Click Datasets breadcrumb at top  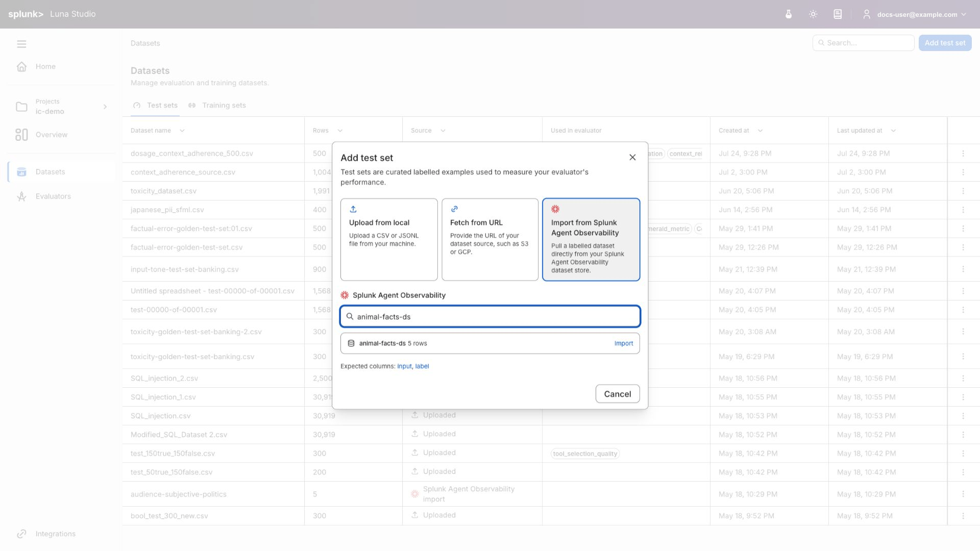click(145, 43)
